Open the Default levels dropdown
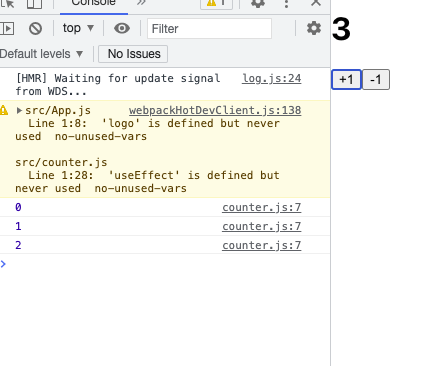This screenshot has width=431, height=366. 41,54
